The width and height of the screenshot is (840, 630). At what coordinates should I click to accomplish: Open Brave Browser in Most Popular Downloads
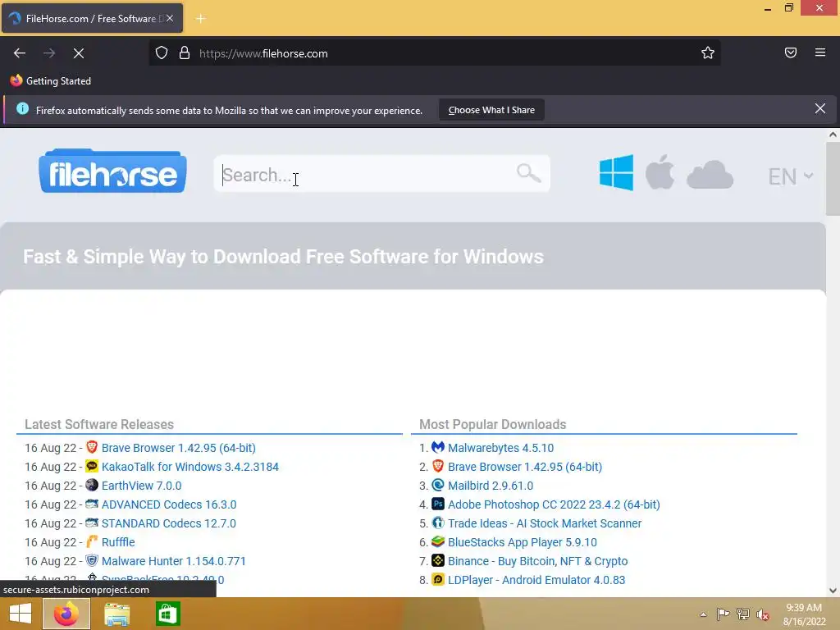tap(524, 467)
